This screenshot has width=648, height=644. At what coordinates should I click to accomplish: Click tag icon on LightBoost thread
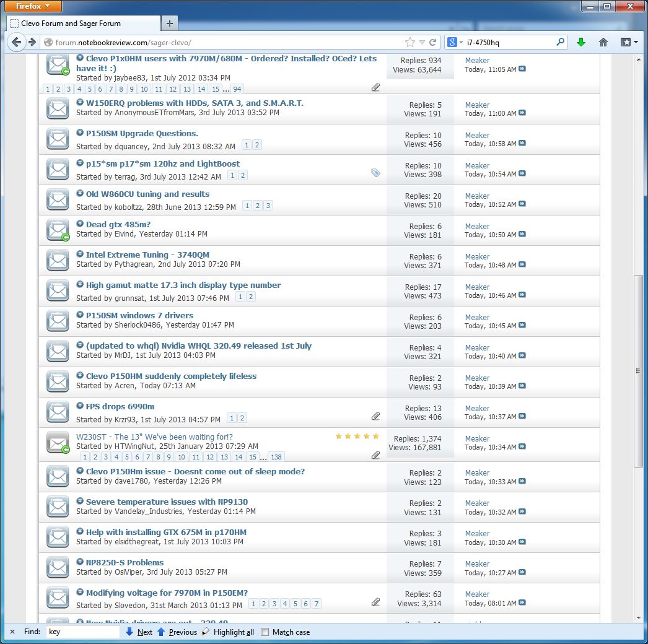[375, 173]
